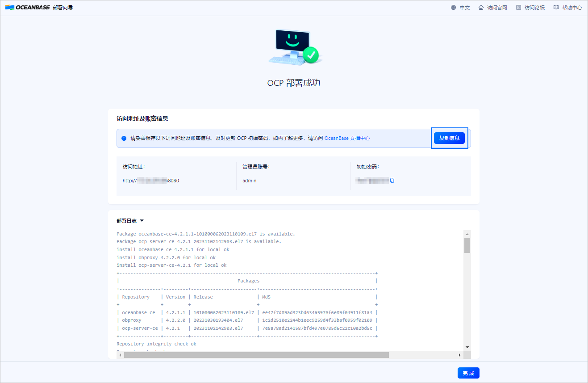The image size is (588, 383).
Task: Click the log horizontal scrollbar thumb
Action: coord(256,355)
